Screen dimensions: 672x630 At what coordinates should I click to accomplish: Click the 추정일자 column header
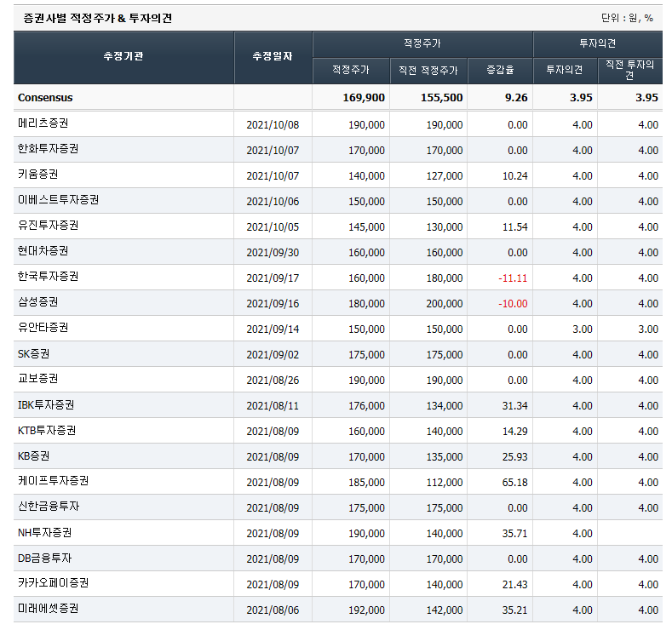[273, 56]
